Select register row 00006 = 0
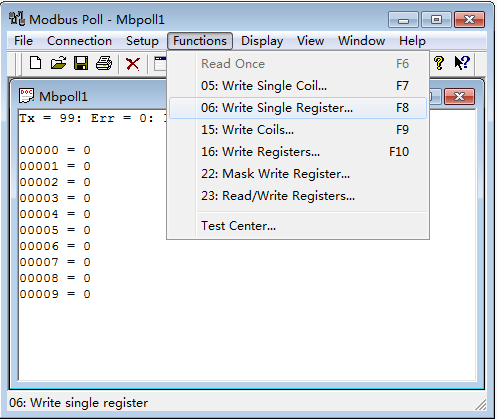 click(55, 246)
